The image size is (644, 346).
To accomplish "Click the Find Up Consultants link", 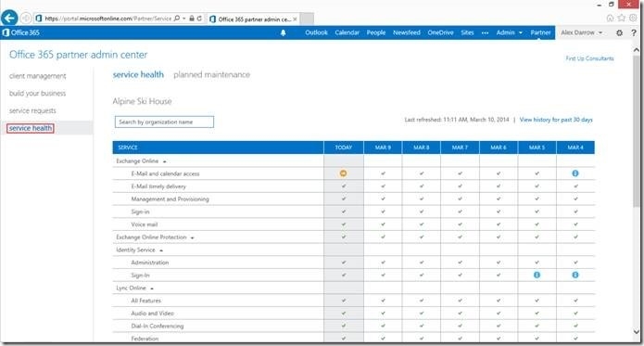I will point(589,58).
